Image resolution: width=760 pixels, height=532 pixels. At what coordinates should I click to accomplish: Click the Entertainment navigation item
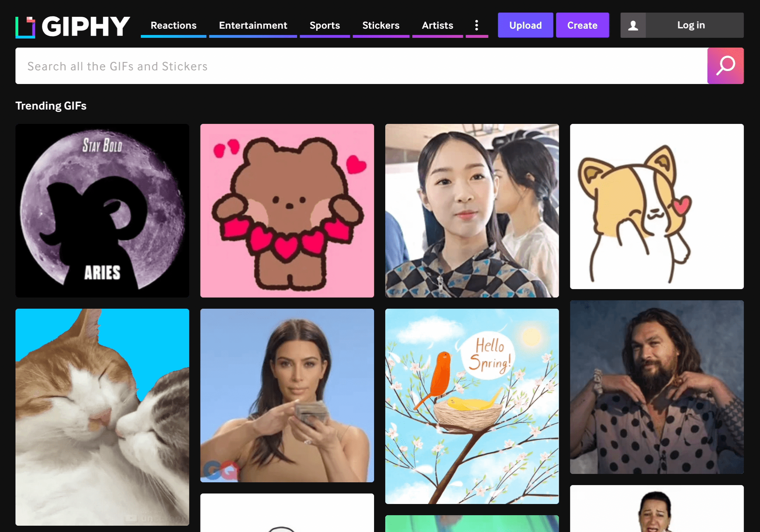click(253, 25)
